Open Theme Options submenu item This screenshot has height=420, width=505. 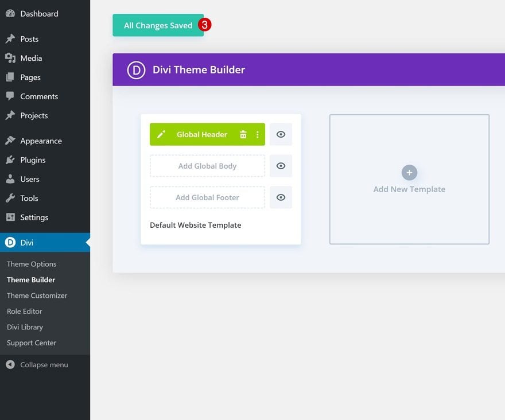click(32, 264)
